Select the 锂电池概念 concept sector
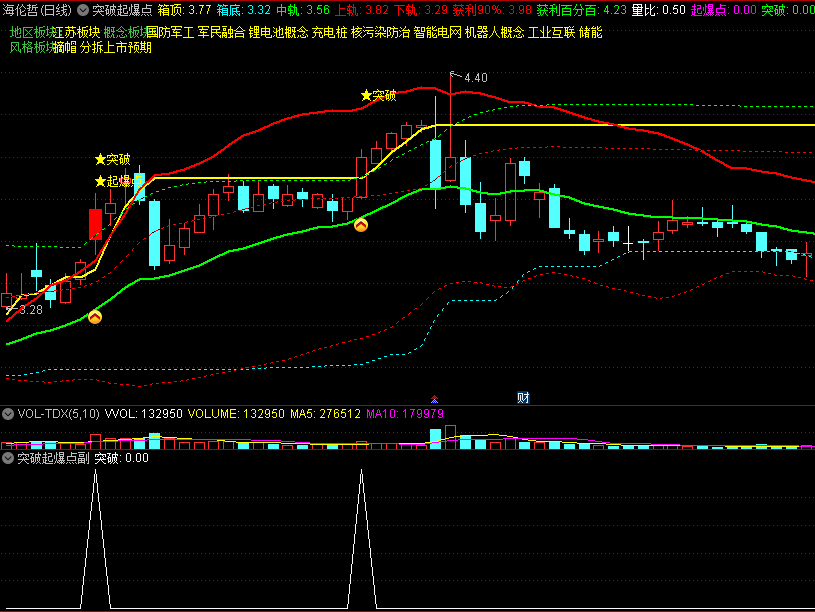Image resolution: width=815 pixels, height=612 pixels. pos(279,33)
